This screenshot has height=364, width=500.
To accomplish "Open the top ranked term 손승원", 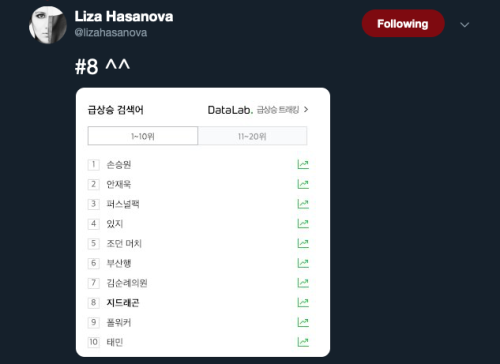I will point(119,165).
